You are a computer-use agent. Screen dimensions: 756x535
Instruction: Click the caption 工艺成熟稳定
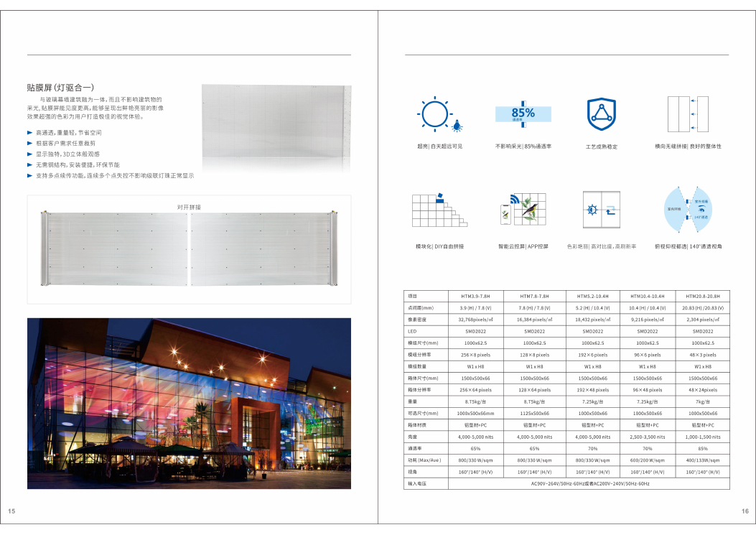[x=601, y=146]
